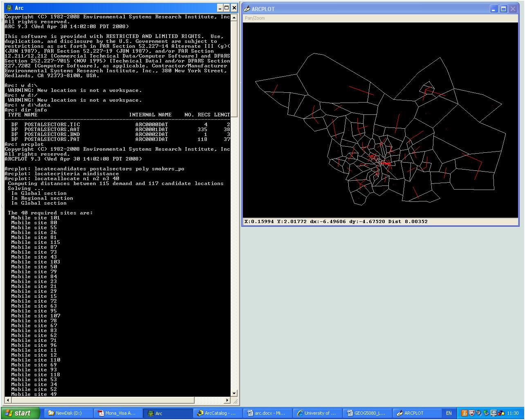Click the Arc window title bar text

tap(19, 8)
